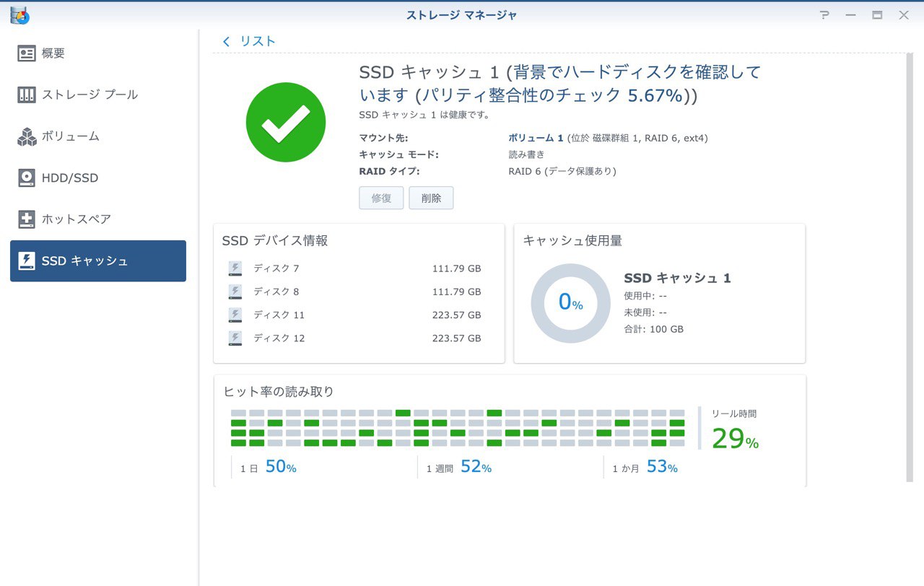Click the 合計: 100 GB total text
The width and height of the screenshot is (924, 586).
(653, 329)
